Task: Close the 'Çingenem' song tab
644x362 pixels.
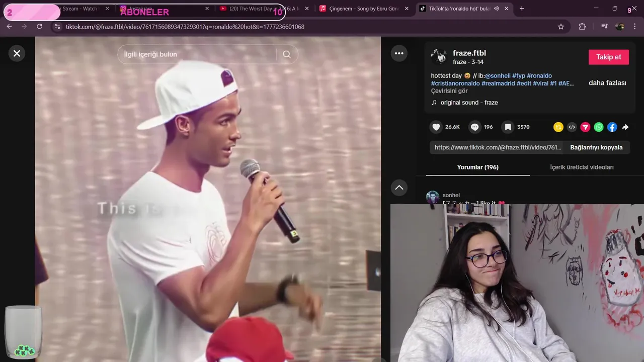Action: (x=407, y=9)
